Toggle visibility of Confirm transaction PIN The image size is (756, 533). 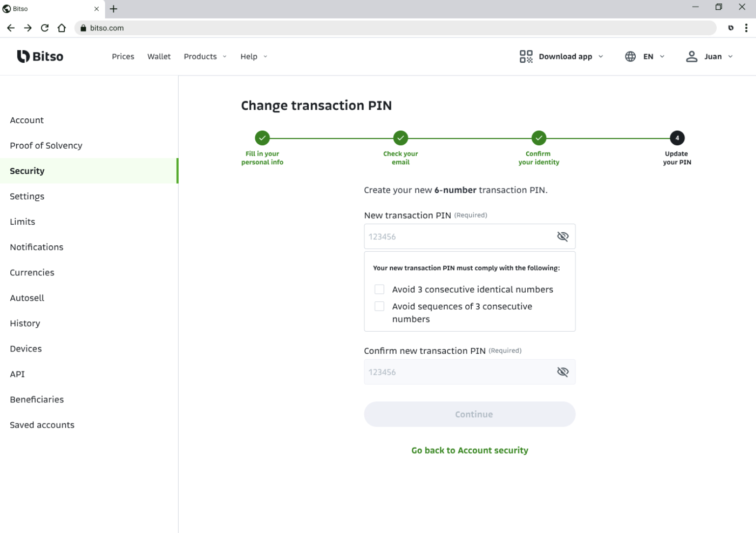pos(563,372)
